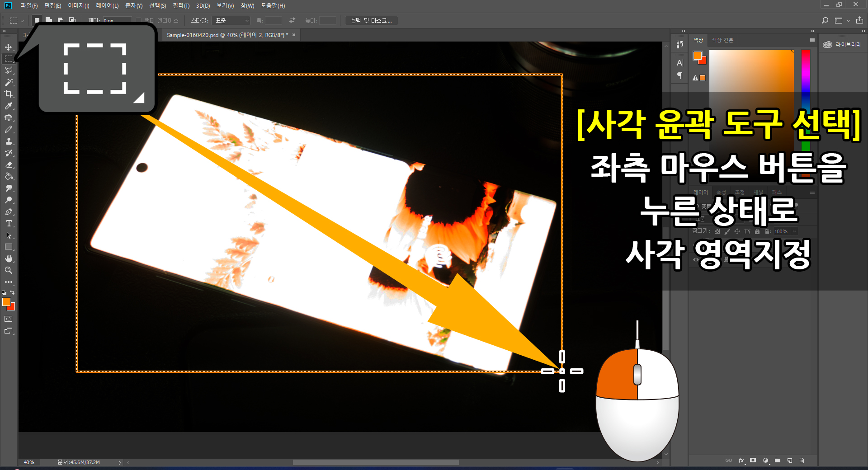Select the Hand tool
The height and width of the screenshot is (470, 868).
click(x=9, y=258)
